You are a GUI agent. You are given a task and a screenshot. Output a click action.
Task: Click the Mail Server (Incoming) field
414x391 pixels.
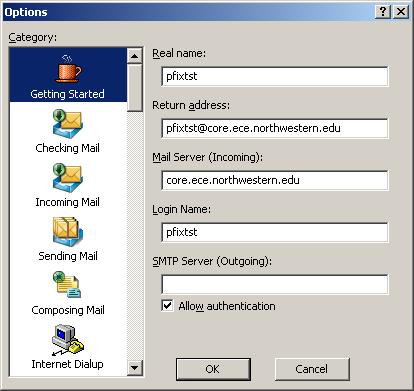[275, 180]
